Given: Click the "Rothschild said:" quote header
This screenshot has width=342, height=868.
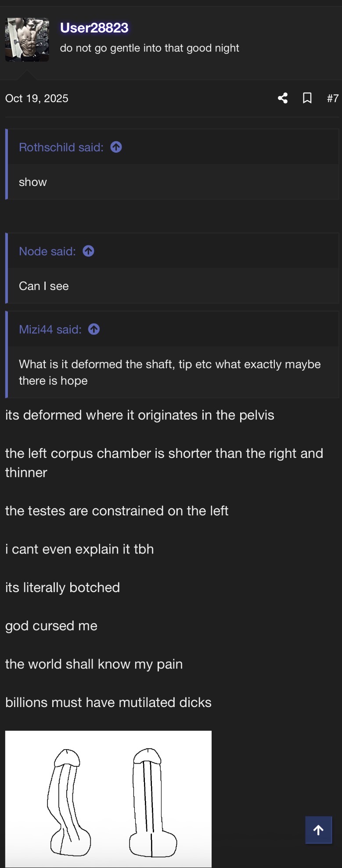Looking at the screenshot, I should [61, 147].
